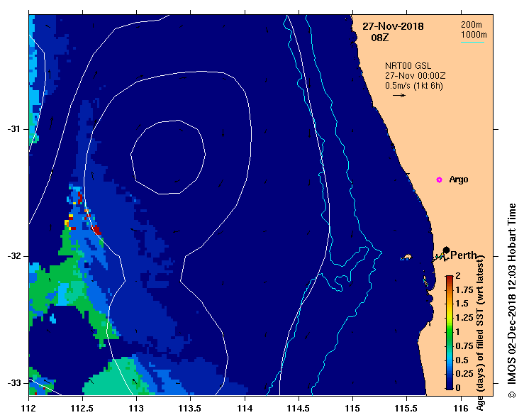Click the color bar value 2
Viewport: 524px width, 420px height.
[x=458, y=275]
